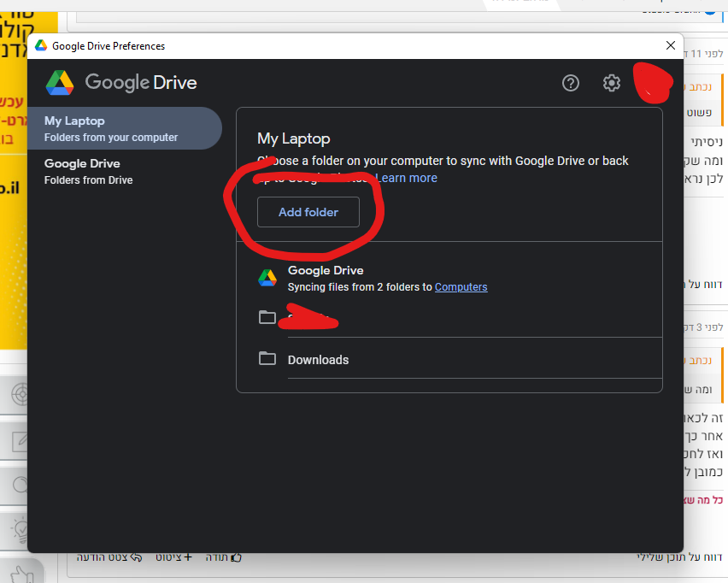This screenshot has height=583, width=728.
Task: Click the lightbulb icon in browser sidebar
Action: [21, 530]
